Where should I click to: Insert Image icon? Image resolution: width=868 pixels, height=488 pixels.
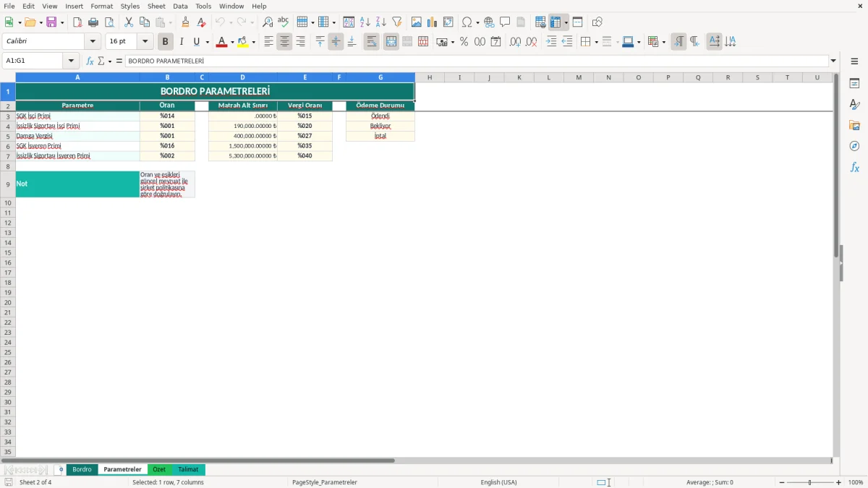417,22
